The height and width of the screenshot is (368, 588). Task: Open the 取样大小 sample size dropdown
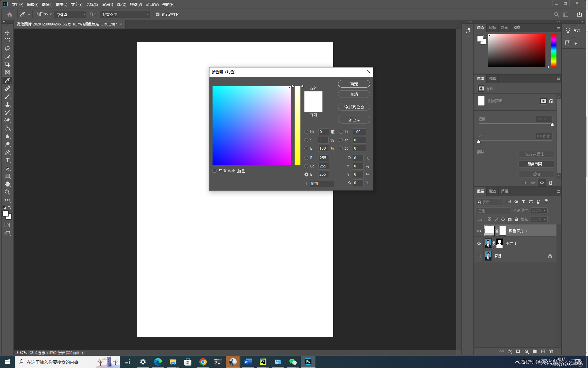point(70,15)
